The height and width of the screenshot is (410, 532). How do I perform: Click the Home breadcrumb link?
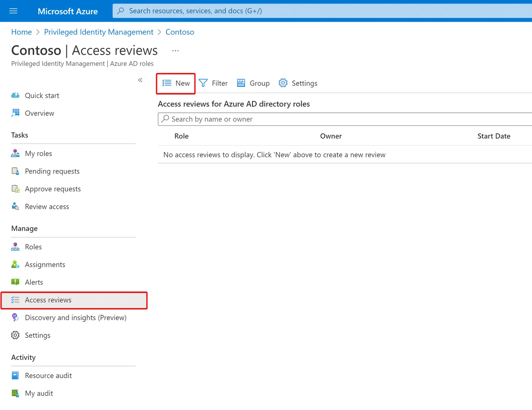(x=22, y=32)
